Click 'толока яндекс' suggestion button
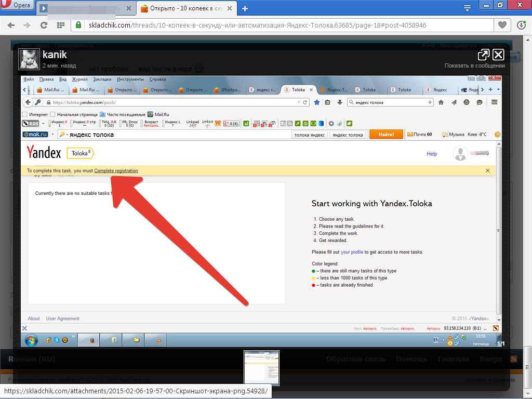The image size is (532, 399). coord(310,135)
